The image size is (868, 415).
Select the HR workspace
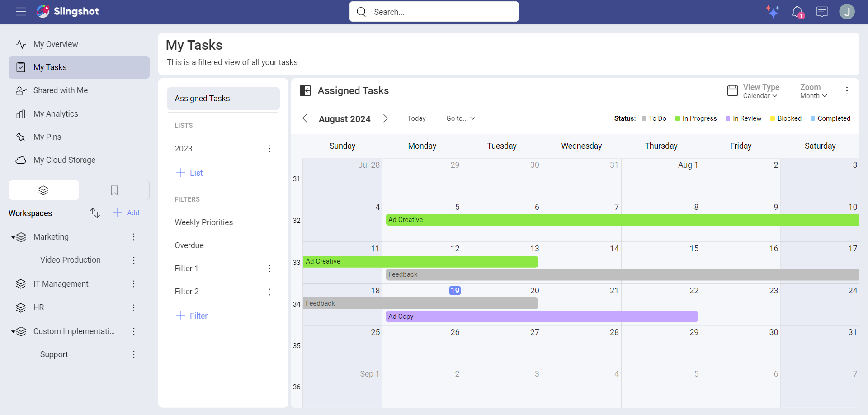[x=39, y=307]
